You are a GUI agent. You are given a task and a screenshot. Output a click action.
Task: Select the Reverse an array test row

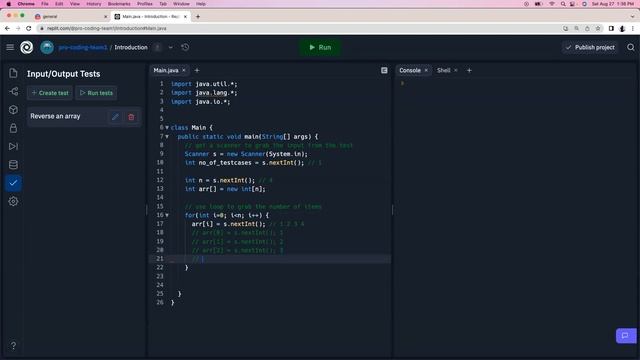(x=84, y=116)
